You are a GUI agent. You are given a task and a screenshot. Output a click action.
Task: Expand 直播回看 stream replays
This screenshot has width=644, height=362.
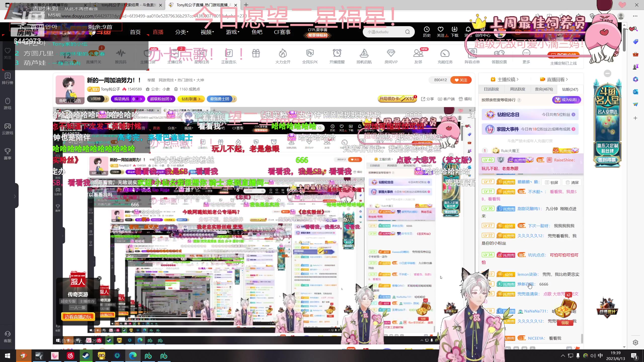tap(554, 79)
